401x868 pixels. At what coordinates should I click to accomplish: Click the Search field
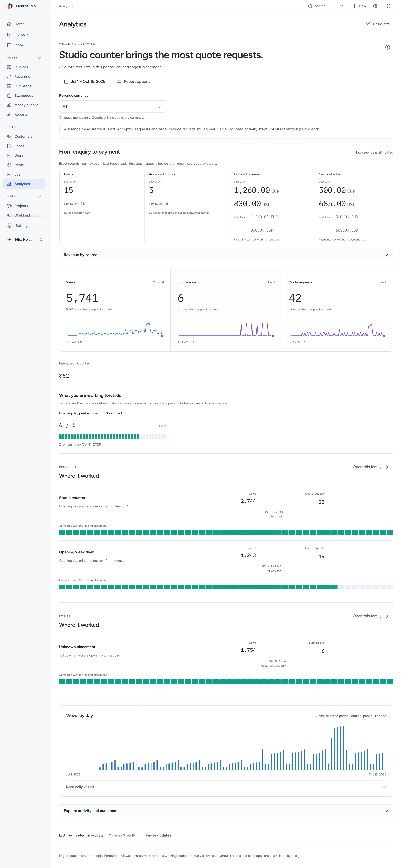point(326,6)
